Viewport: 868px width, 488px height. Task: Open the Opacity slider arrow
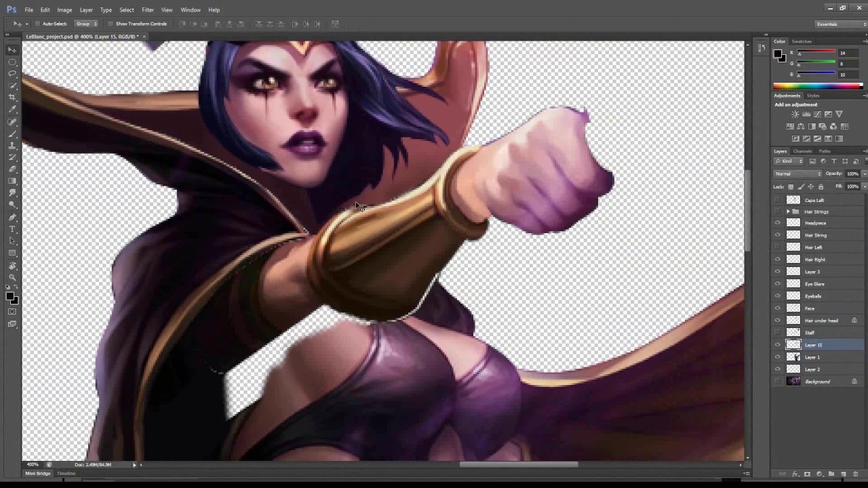point(865,174)
